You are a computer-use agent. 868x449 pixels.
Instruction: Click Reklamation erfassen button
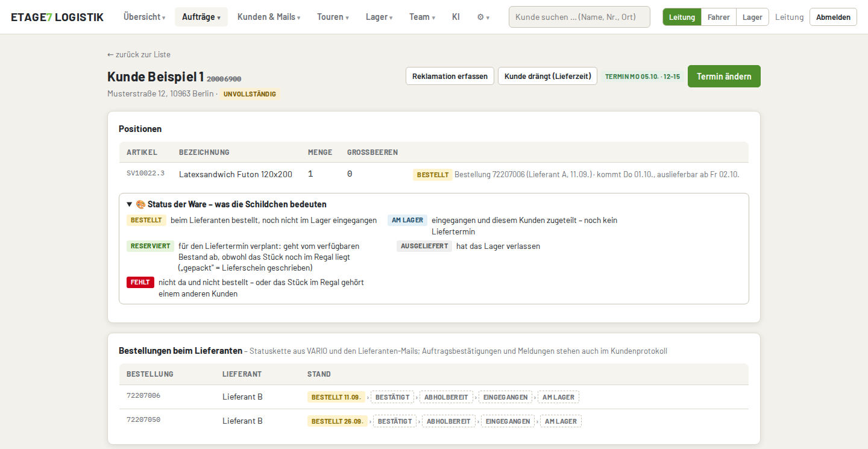coord(450,76)
